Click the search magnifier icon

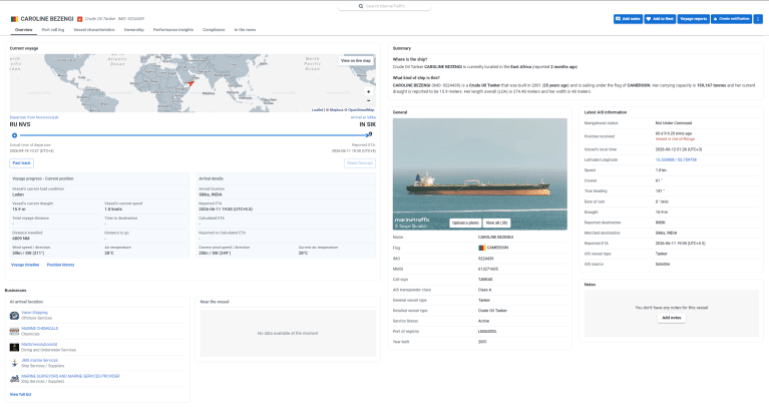[x=360, y=6]
